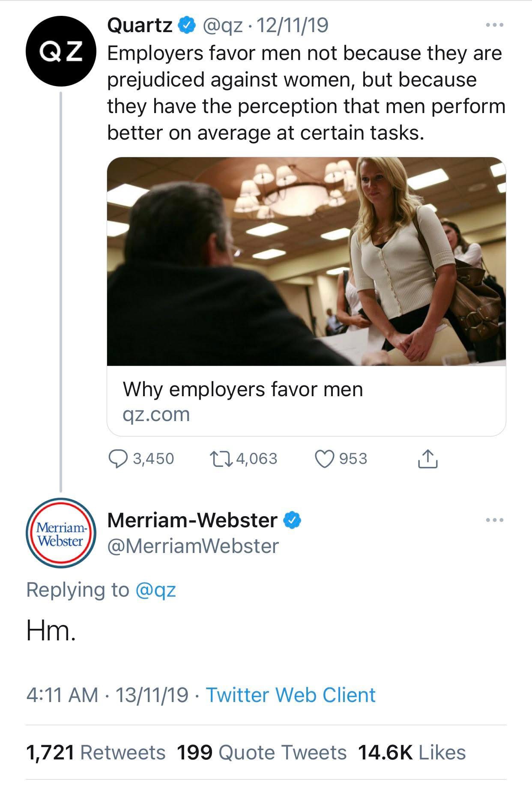532x786 pixels.
Task: Click the @qz mention in Replying to
Action: point(155,590)
